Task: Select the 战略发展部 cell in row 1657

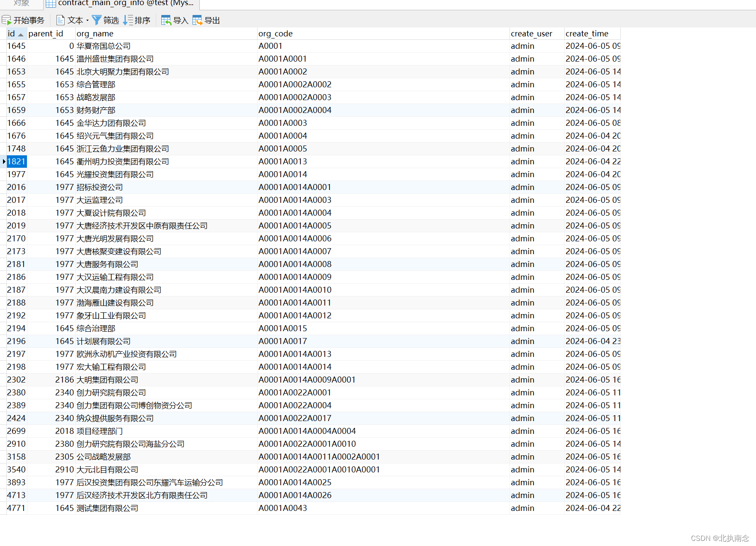Action: [166, 98]
